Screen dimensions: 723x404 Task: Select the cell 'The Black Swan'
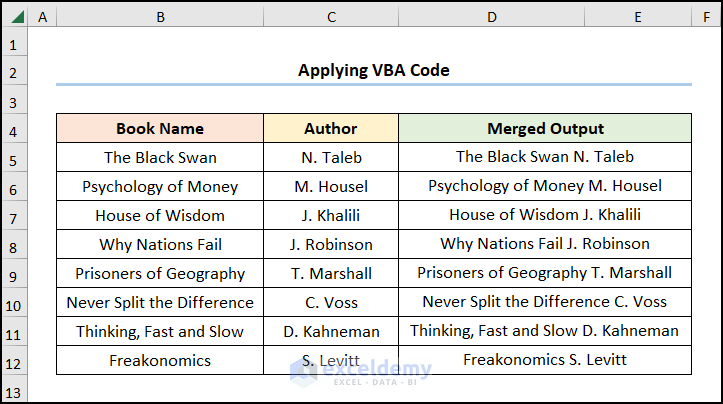[x=160, y=158]
